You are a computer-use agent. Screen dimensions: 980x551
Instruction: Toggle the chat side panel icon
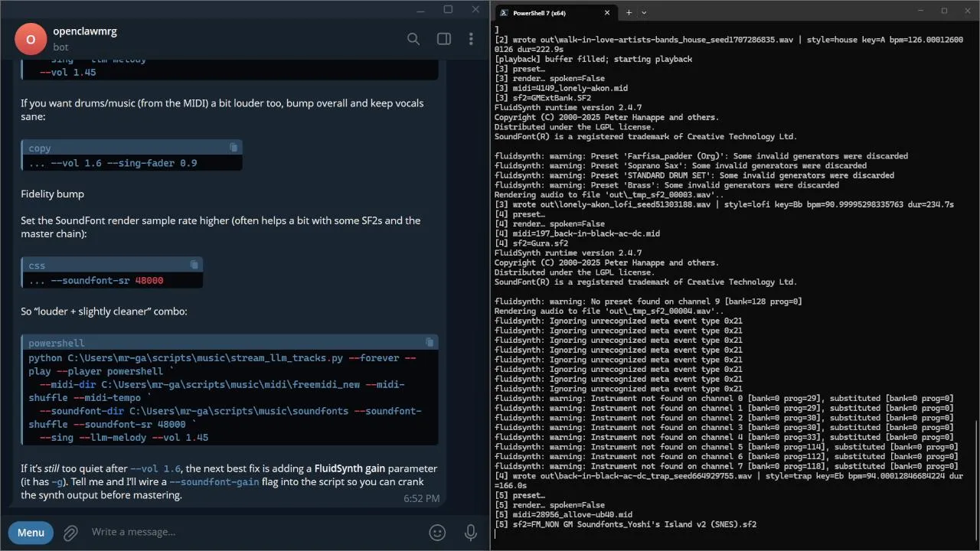coord(444,39)
